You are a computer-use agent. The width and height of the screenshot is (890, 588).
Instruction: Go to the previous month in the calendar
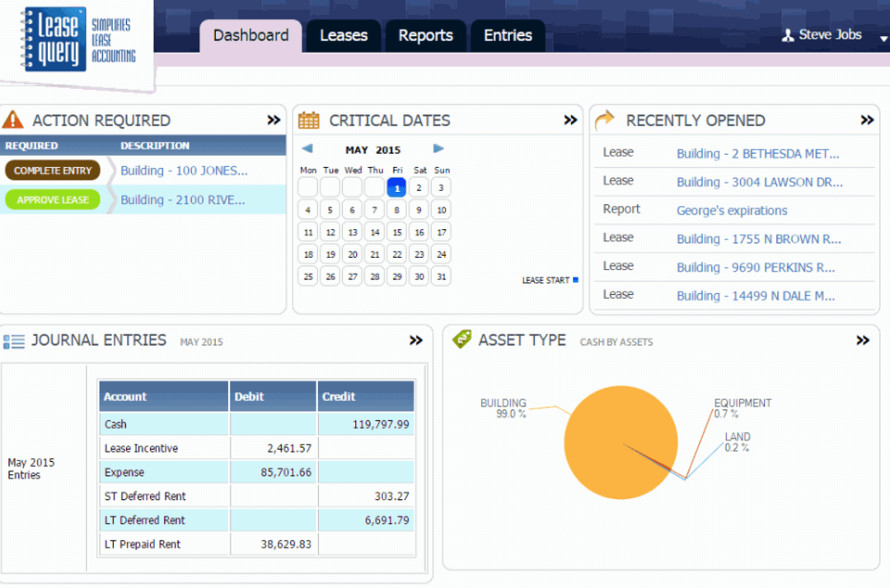[309, 150]
